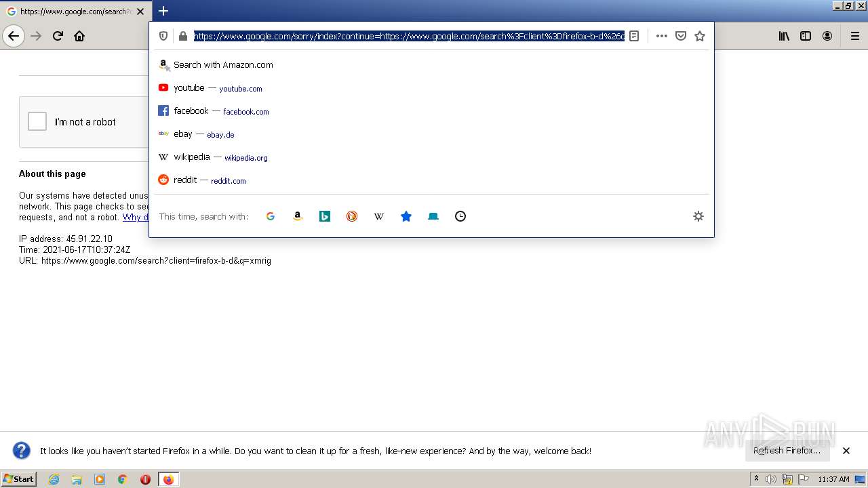
Task: Check the I'm not a robot box
Action: pyautogui.click(x=37, y=121)
